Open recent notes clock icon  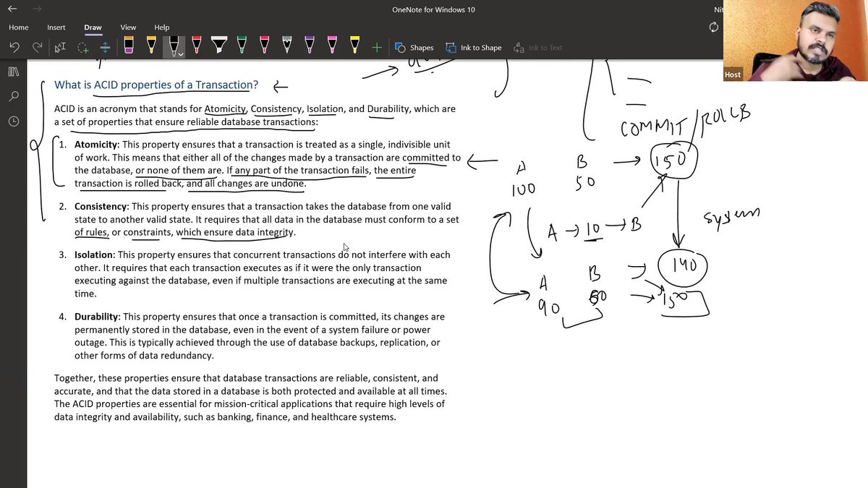click(x=14, y=121)
